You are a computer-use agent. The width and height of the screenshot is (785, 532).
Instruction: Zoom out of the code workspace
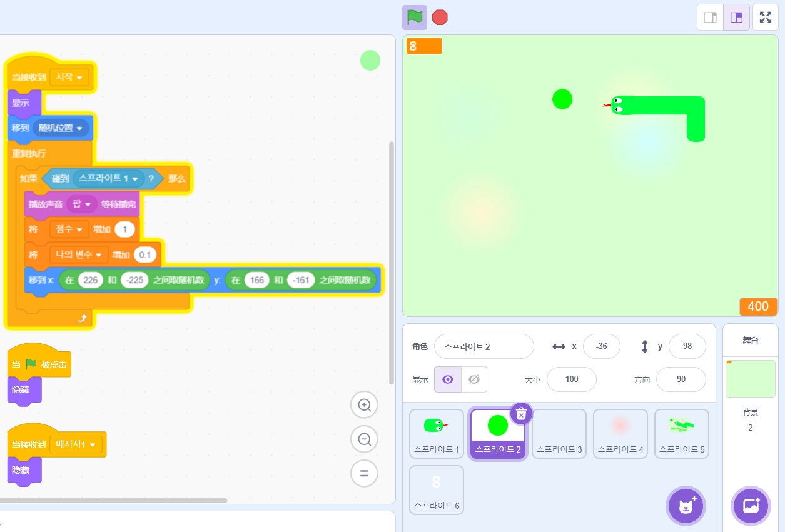tap(364, 439)
